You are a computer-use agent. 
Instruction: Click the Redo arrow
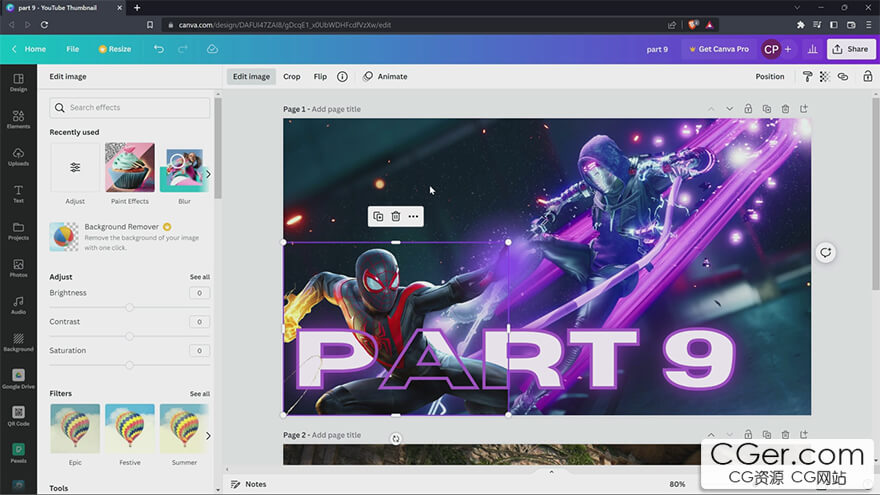click(183, 49)
